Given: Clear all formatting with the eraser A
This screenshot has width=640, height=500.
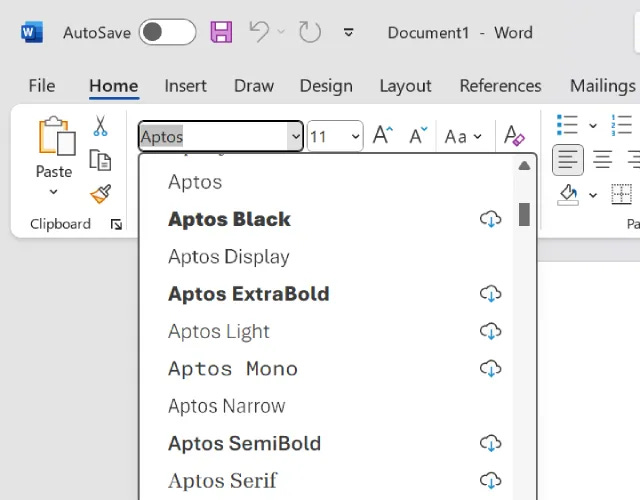Looking at the screenshot, I should 514,135.
